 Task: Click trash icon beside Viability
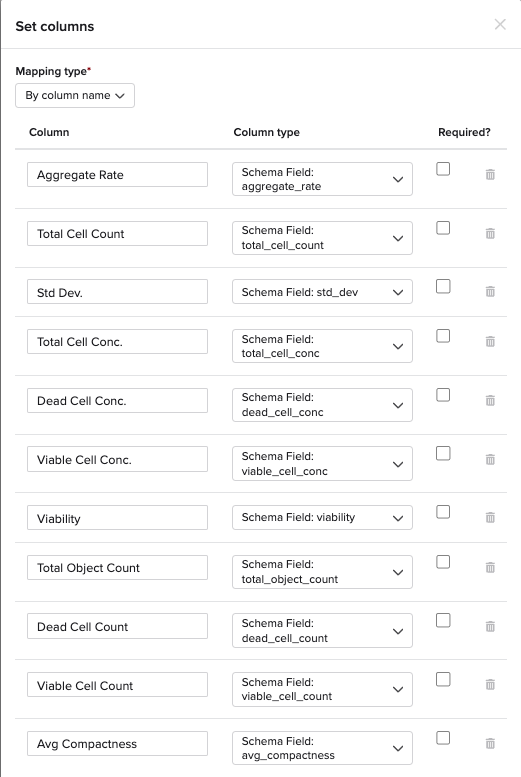(x=490, y=518)
